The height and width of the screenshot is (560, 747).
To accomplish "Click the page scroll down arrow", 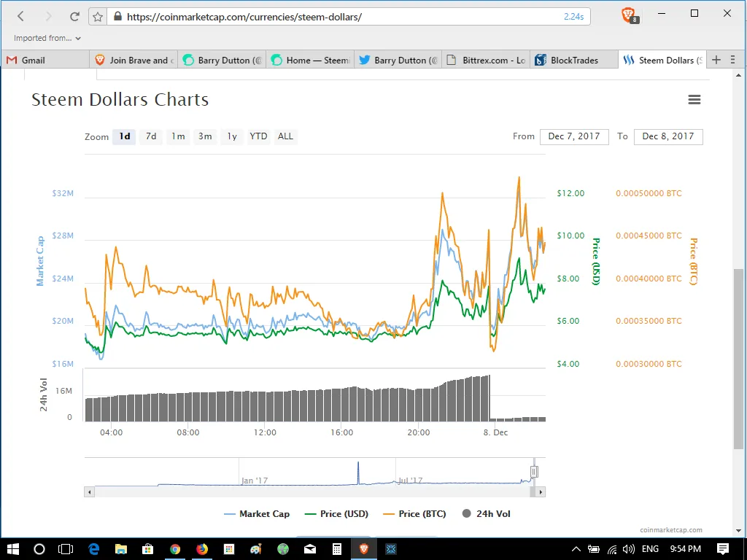I will click(x=738, y=530).
